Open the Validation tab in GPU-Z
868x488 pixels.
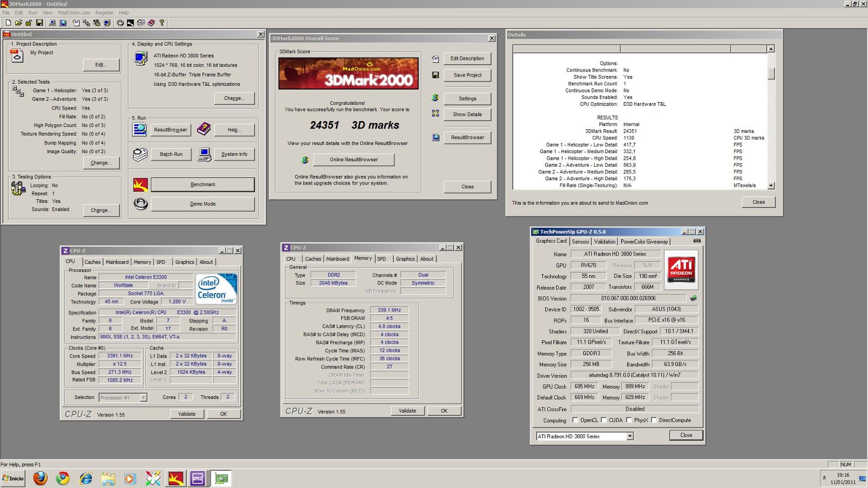(x=604, y=242)
